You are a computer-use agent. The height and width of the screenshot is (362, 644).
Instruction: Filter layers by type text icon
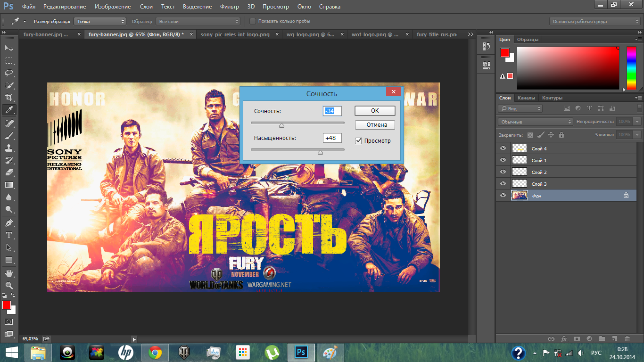pos(589,108)
